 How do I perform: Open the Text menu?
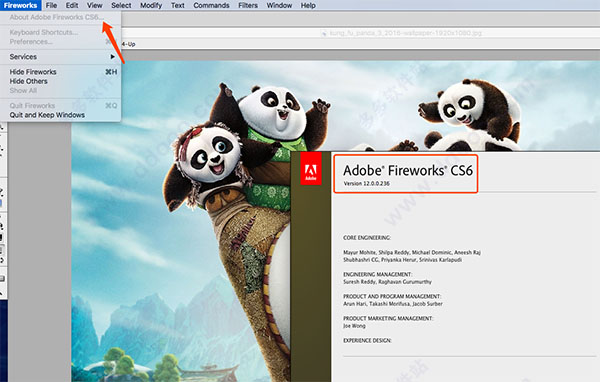tap(178, 5)
